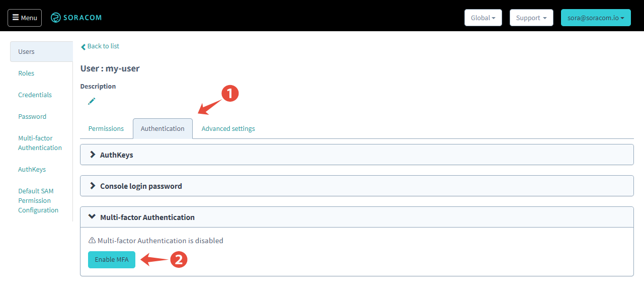Collapse the Multi-factor Authentication panel
The width and height of the screenshot is (644, 297).
[357, 217]
